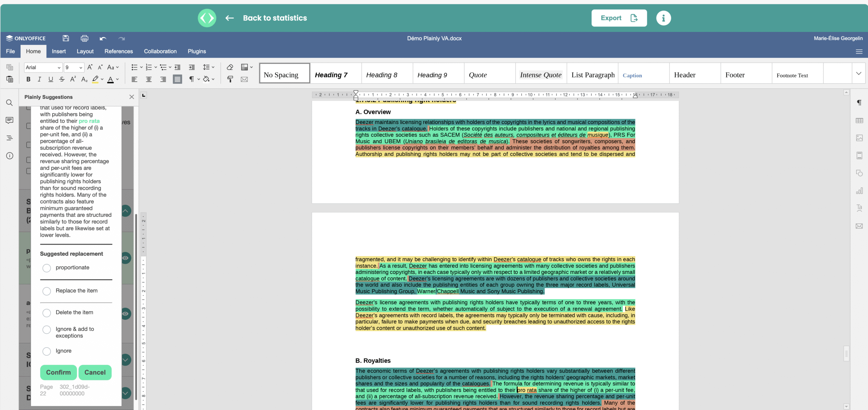Open chart settings in right sidebar
This screenshot has width=868, height=410.
pos(859,191)
